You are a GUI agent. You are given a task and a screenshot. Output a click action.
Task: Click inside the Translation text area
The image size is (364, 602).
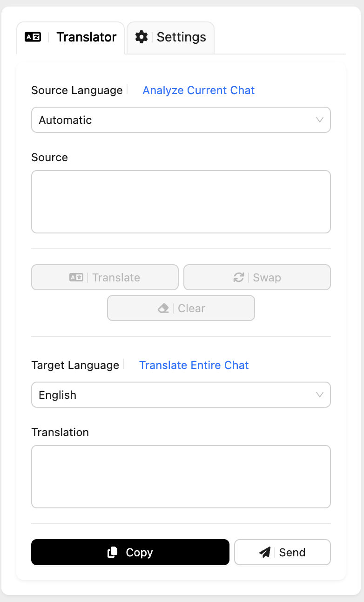pos(181,476)
